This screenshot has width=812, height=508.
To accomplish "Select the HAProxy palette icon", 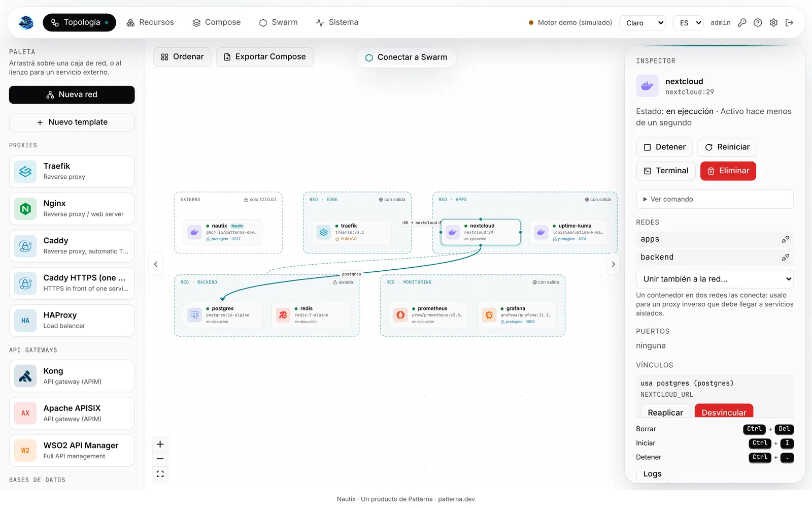I will click(x=25, y=321).
